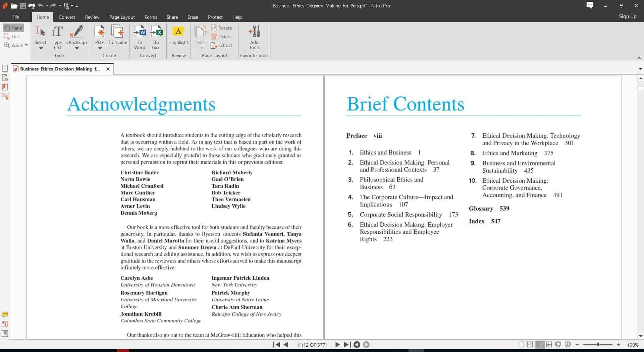
Task: Click the zoom slider handle
Action: (598, 345)
